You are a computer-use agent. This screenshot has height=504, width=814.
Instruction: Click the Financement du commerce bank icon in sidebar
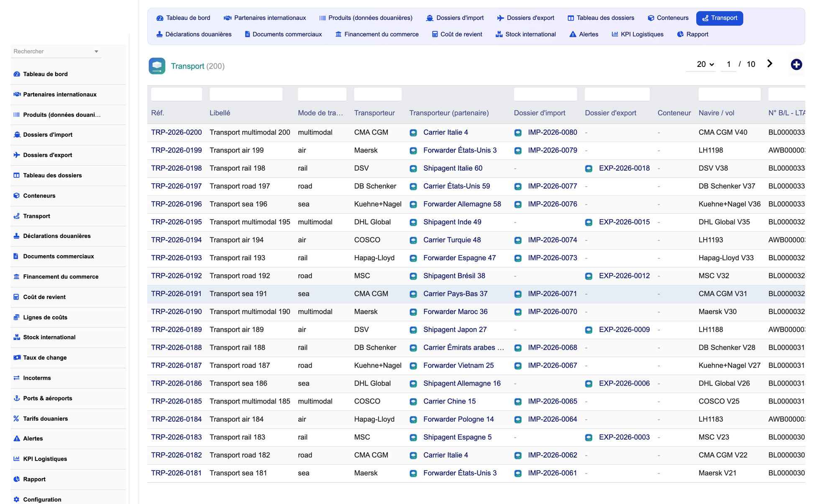tap(17, 276)
